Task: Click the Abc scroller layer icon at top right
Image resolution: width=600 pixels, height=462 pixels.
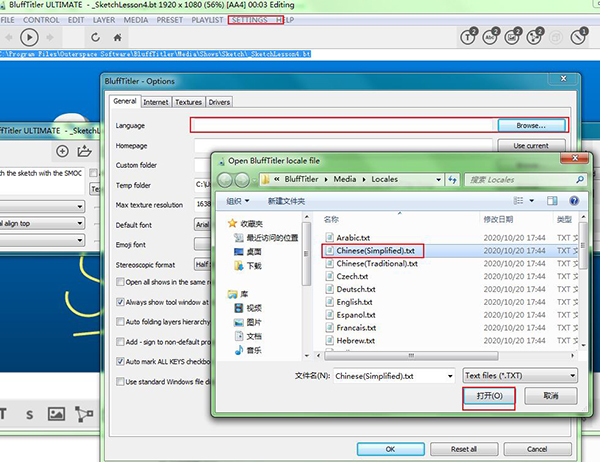Action: click(490, 37)
